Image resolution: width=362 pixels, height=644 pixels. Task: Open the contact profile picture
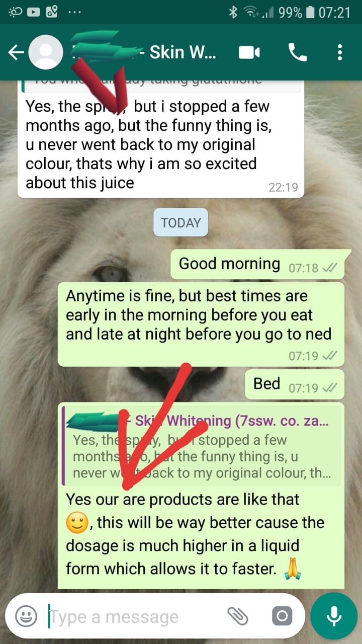click(46, 52)
